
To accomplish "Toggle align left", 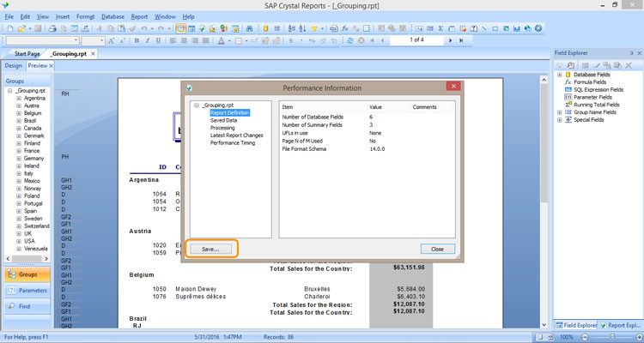I will (x=173, y=40).
